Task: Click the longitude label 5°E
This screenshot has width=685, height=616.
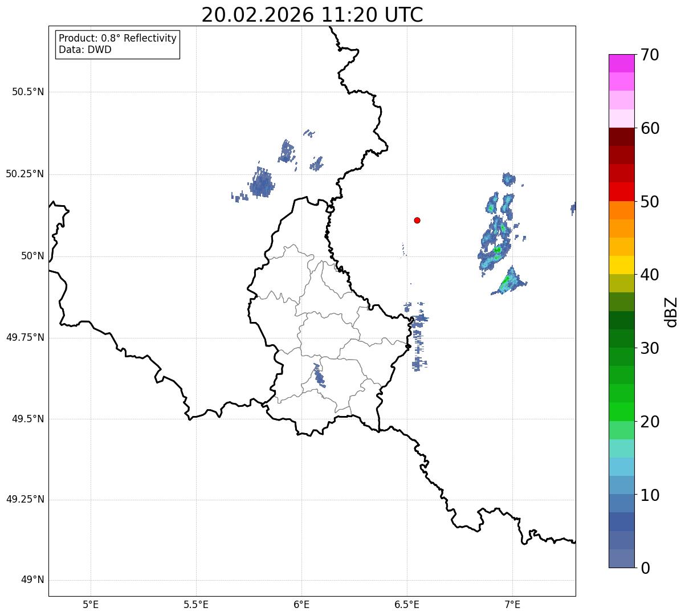Action: coord(91,604)
